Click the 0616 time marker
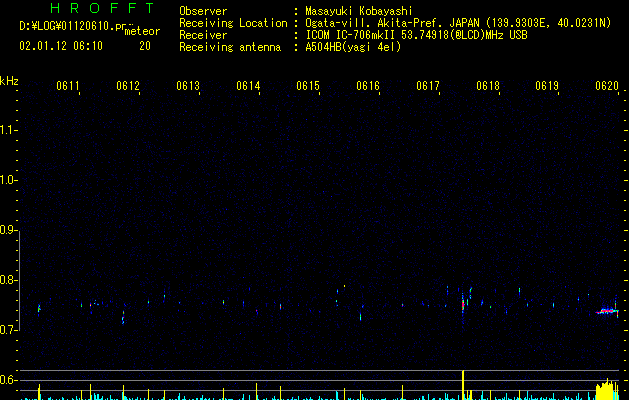 click(368, 86)
